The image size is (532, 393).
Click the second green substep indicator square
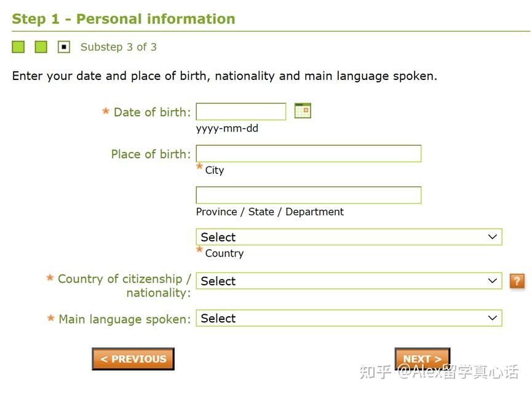(x=41, y=47)
